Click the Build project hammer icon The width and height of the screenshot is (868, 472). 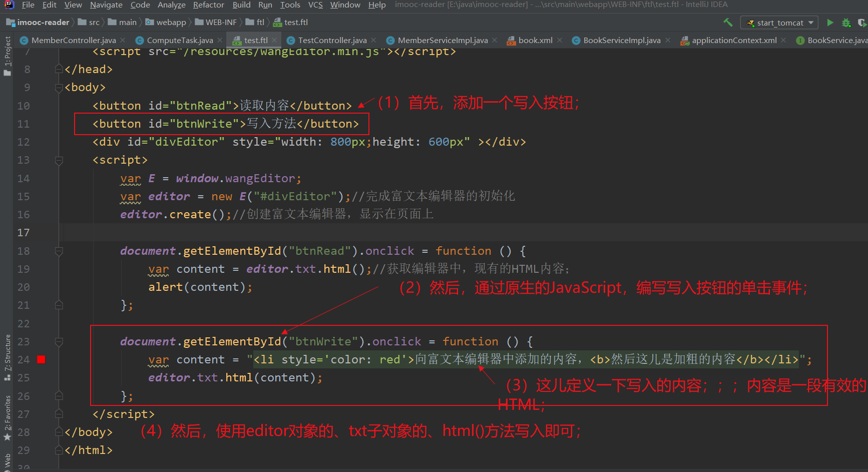(x=728, y=23)
